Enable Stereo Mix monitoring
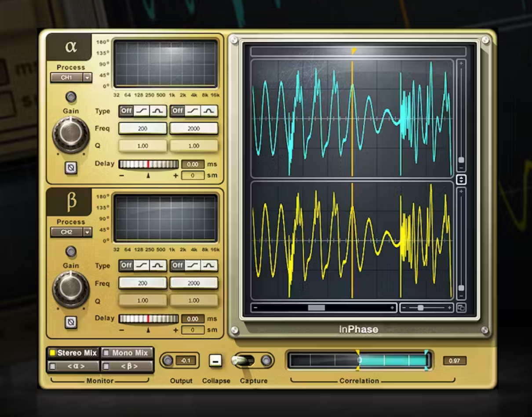Viewport: 532px width, 417px height. pos(73,352)
